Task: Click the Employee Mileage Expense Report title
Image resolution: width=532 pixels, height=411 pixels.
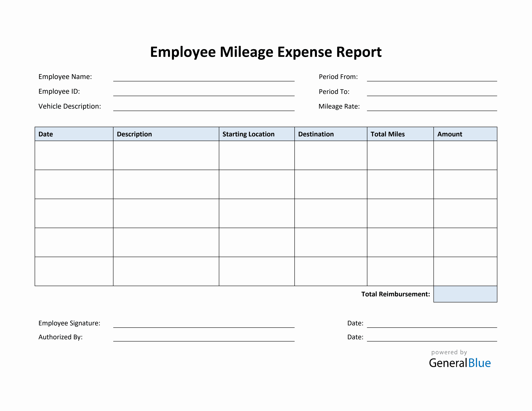Action: (266, 51)
